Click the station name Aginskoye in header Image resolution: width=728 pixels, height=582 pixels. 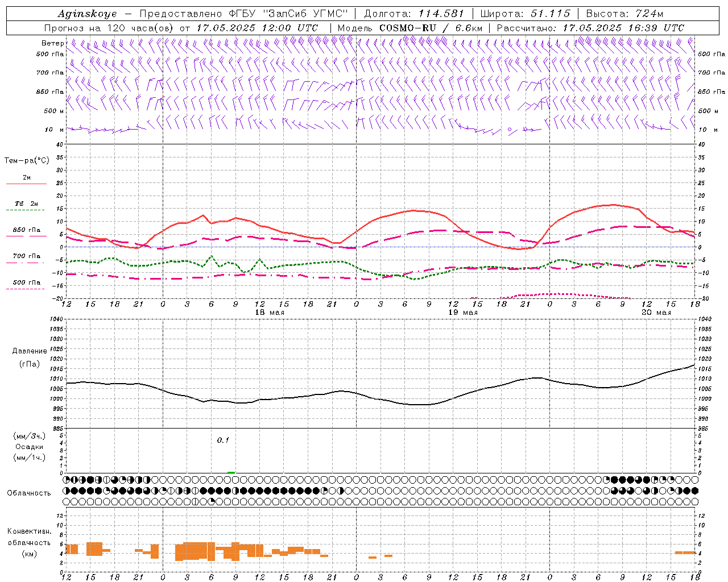coord(87,14)
